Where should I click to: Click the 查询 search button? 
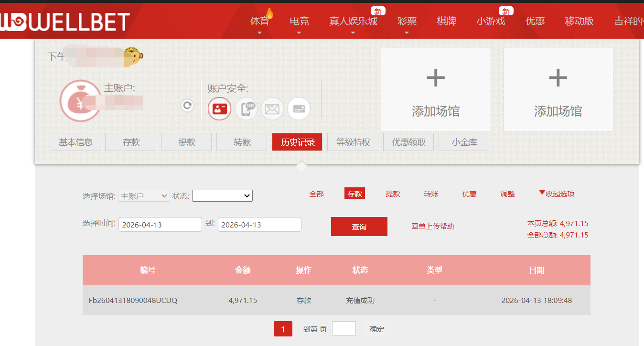[359, 226]
